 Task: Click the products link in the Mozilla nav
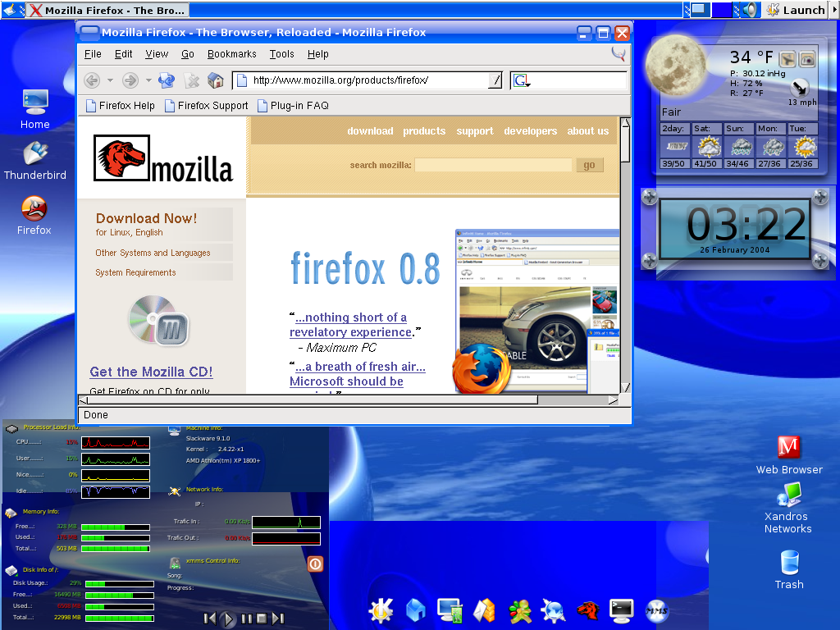pos(424,130)
